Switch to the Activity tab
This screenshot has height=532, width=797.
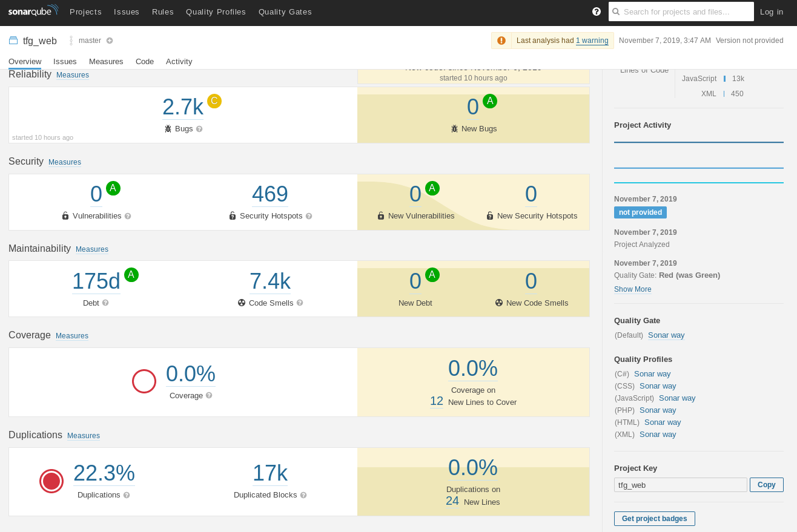[x=179, y=61]
